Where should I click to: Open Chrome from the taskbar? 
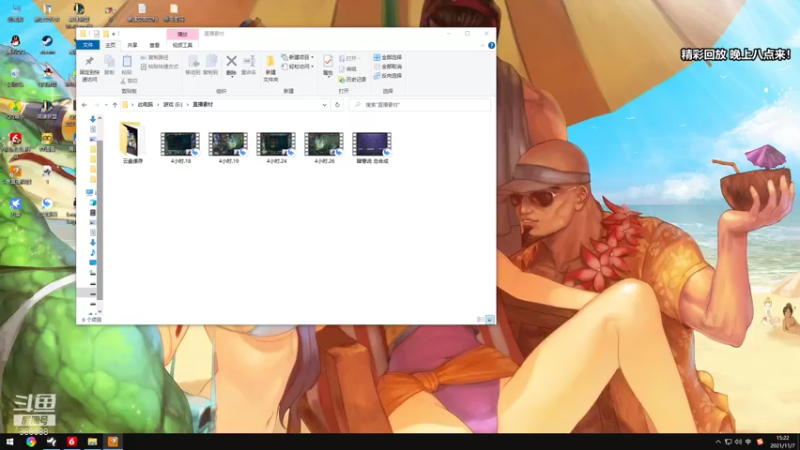click(x=31, y=442)
